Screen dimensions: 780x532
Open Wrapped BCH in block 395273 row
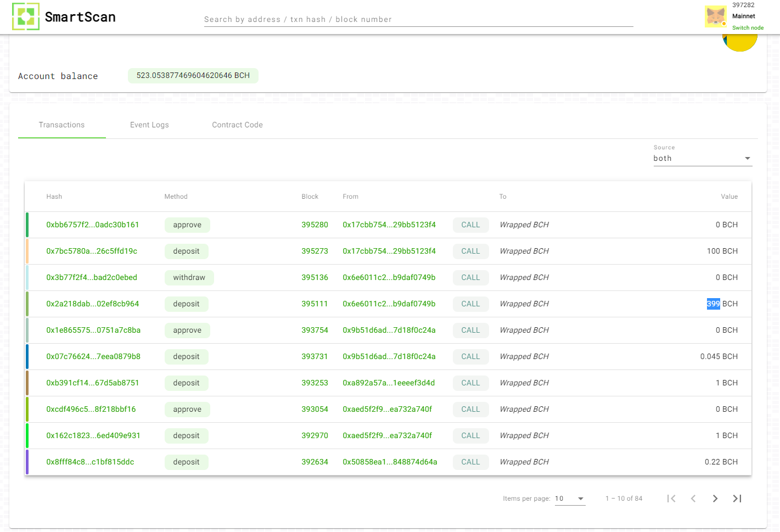(x=524, y=251)
